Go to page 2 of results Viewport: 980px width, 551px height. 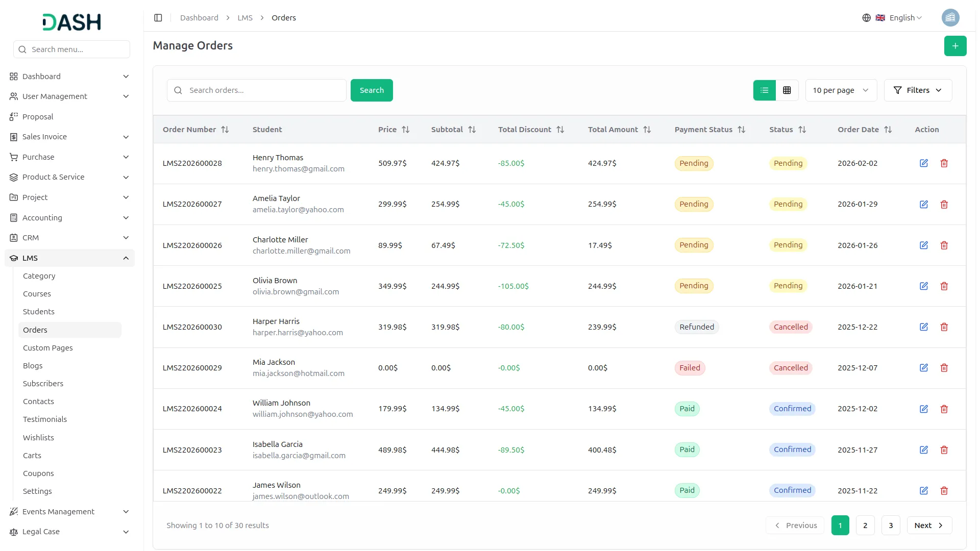tap(865, 525)
